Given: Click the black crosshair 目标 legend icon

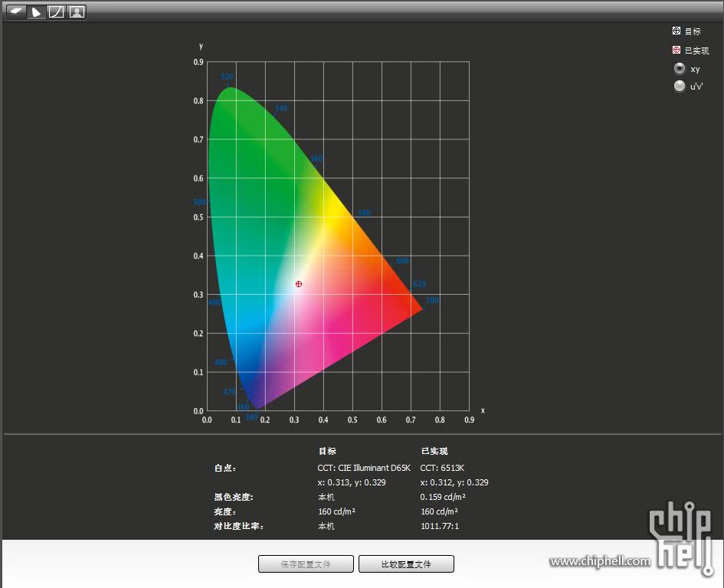Looking at the screenshot, I should (x=676, y=31).
